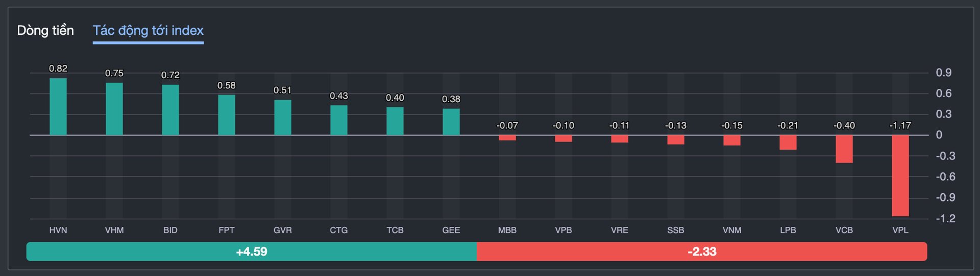This screenshot has width=980, height=276.
Task: Click the GEE green bar
Action: coord(451,122)
